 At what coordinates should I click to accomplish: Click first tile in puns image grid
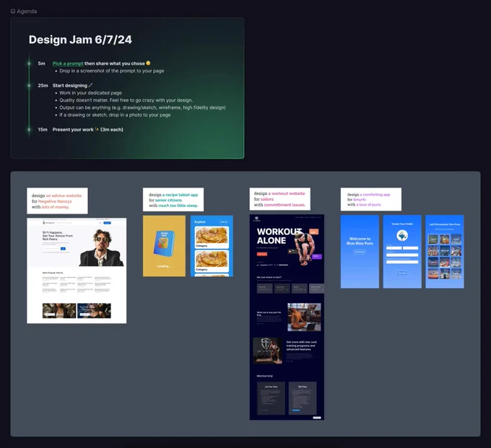[x=433, y=240]
